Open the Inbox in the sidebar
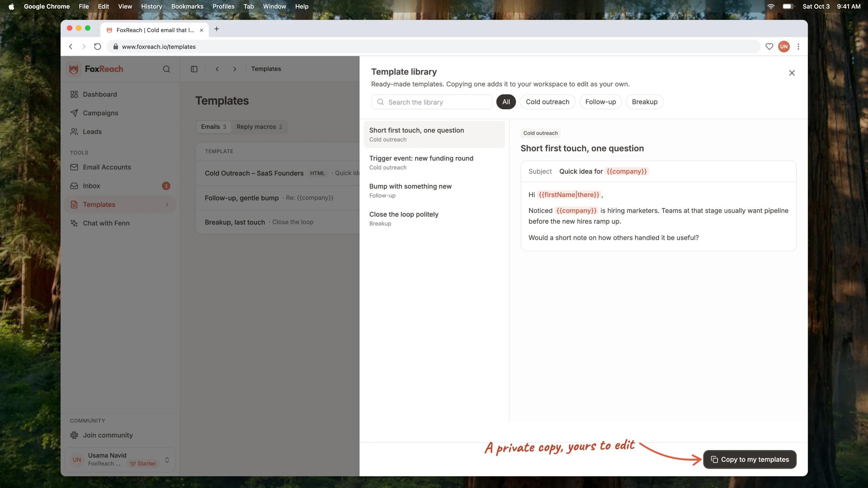This screenshot has width=868, height=488. click(120, 186)
